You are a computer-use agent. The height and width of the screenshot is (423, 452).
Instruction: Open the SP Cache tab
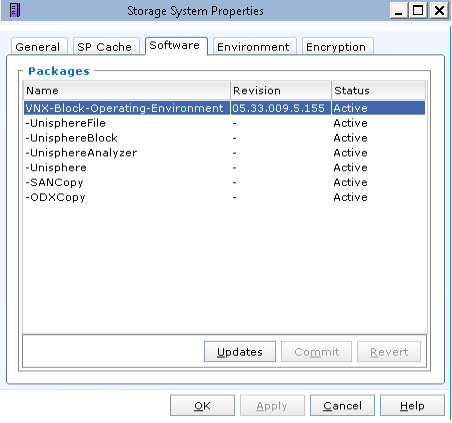click(x=106, y=46)
